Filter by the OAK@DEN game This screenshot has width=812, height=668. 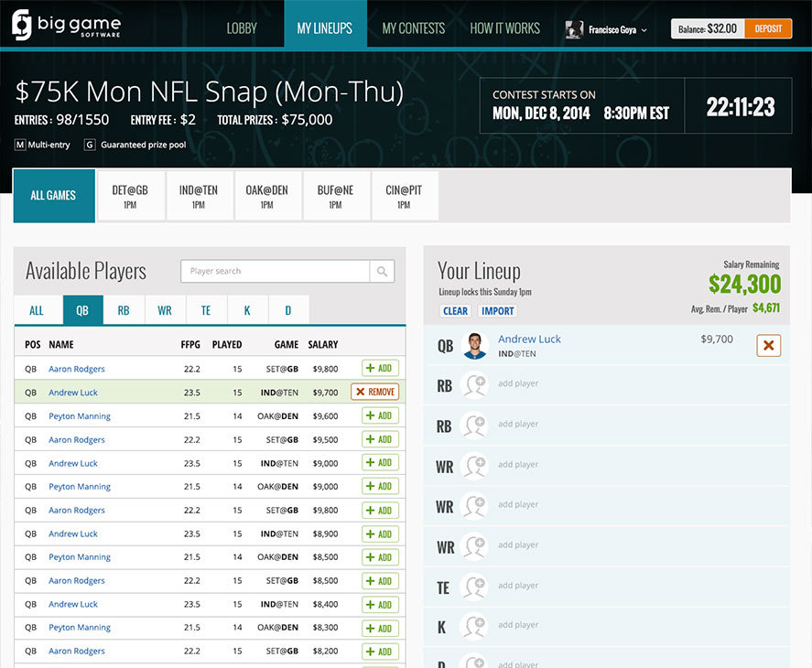tap(267, 196)
